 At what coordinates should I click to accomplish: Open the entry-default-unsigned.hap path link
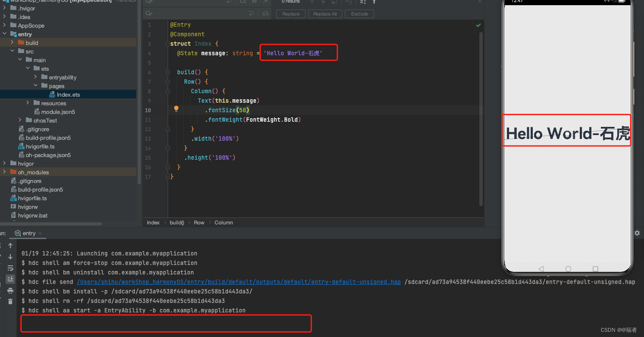[x=239, y=282]
